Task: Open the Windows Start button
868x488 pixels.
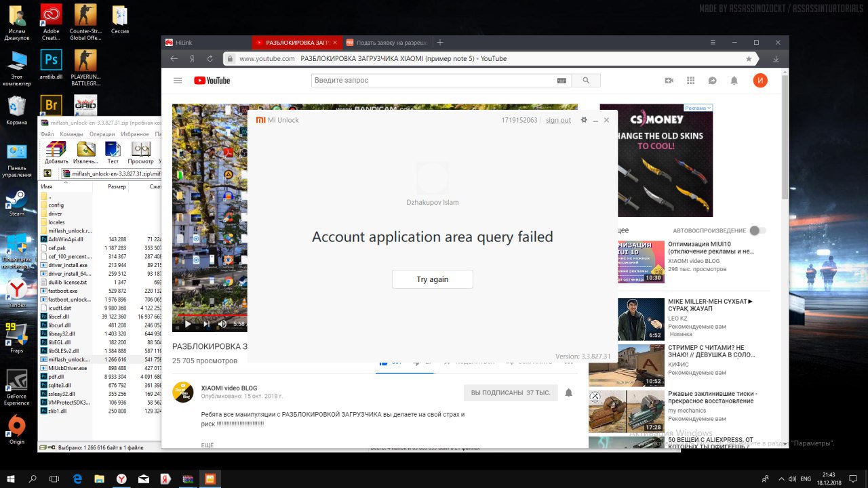Action: [11, 479]
